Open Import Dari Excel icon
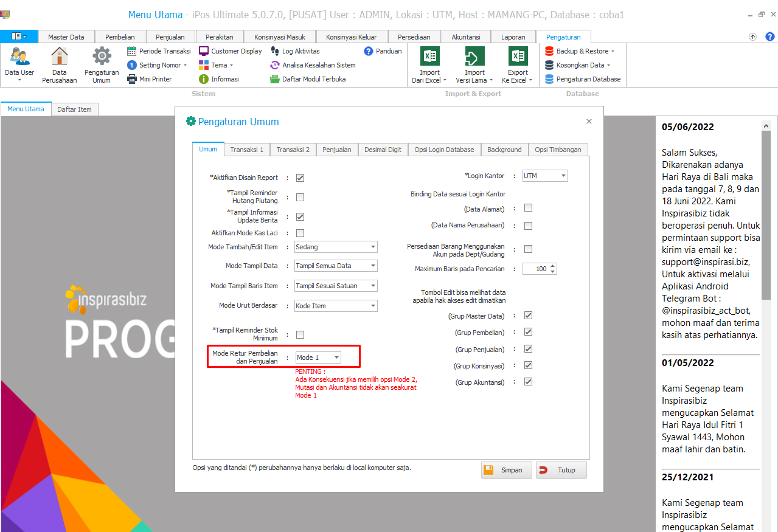Image resolution: width=778 pixels, height=532 pixels. click(429, 57)
